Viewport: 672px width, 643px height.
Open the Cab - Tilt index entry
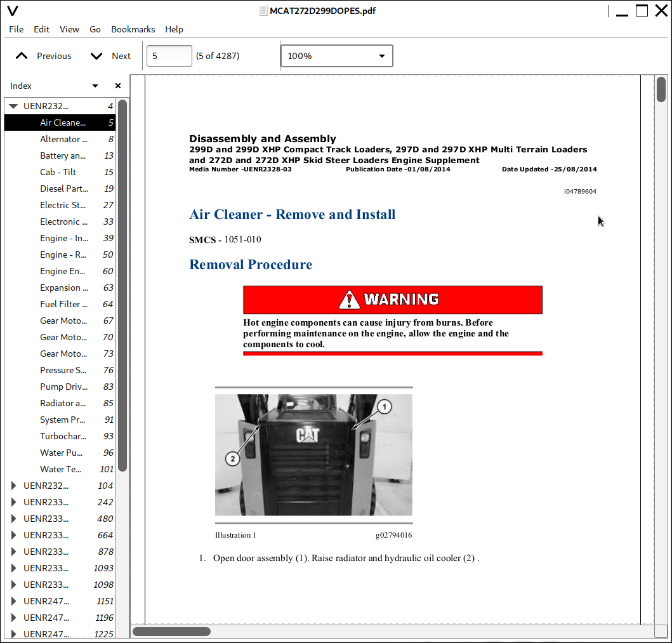pyautogui.click(x=60, y=172)
